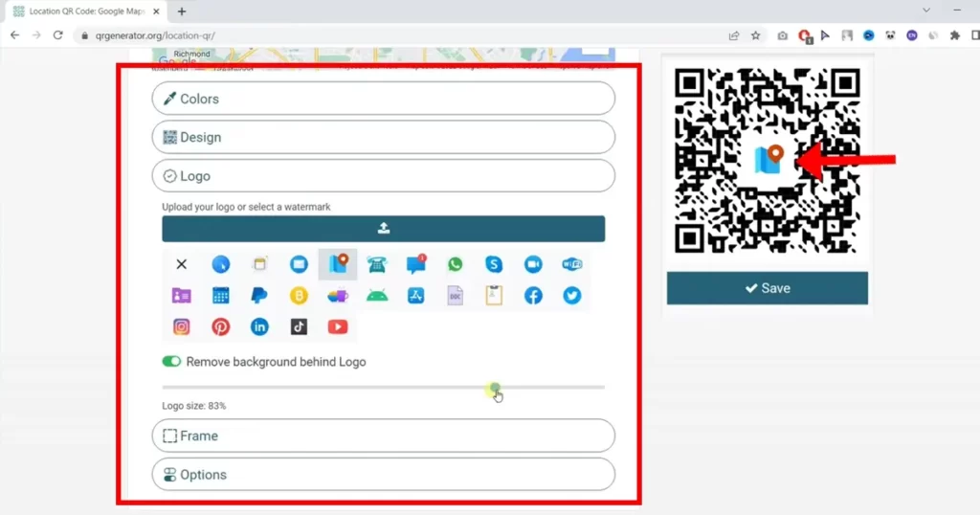Screen dimensions: 980x515
Task: Click 'Upload your logo or select a watermark' text
Action: pos(246,207)
